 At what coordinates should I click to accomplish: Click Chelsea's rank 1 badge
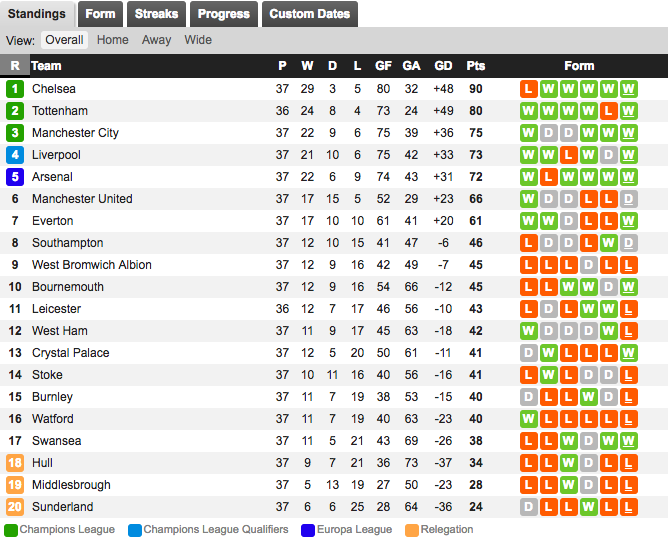(15, 89)
